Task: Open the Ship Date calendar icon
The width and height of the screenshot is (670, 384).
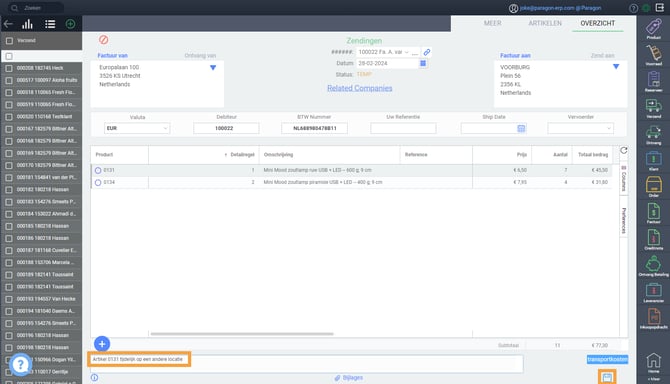Action: [x=521, y=128]
